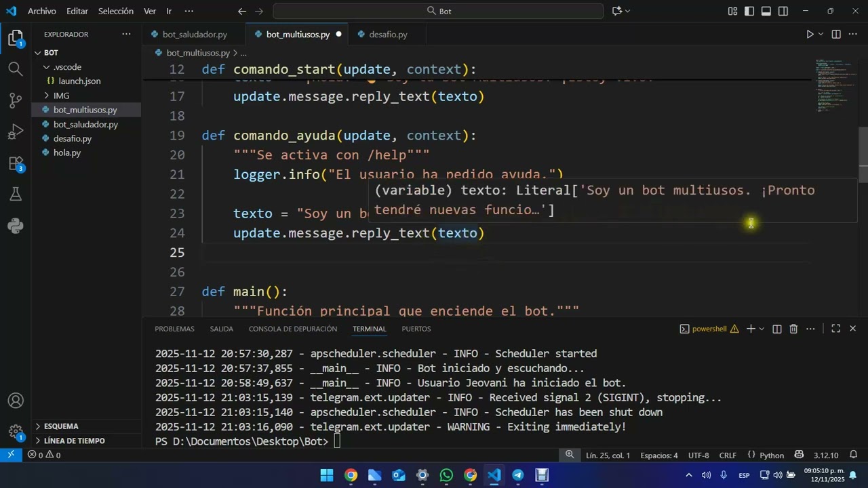The image size is (868, 488).
Task: Expand breadcrumb ellipsis after bot_multiusos.py
Action: [243, 52]
